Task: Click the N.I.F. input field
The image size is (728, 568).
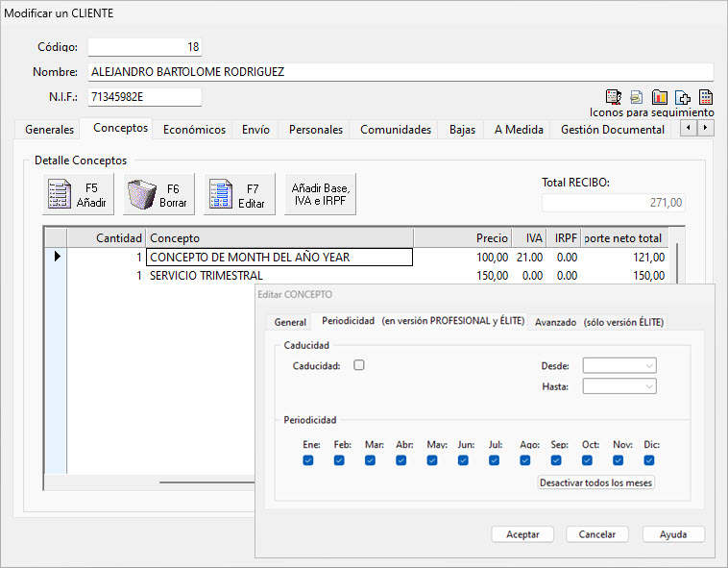Action: tap(145, 97)
